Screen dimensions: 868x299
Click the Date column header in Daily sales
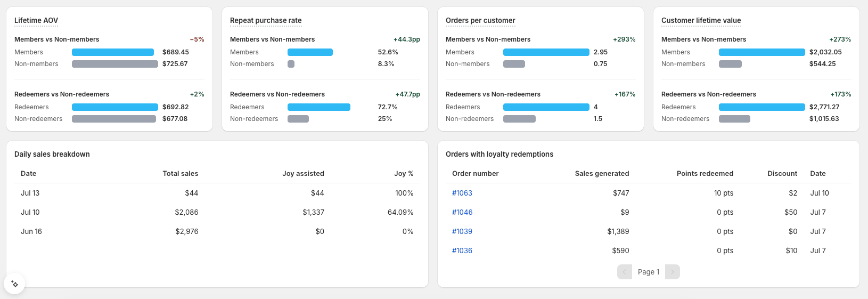(x=29, y=174)
